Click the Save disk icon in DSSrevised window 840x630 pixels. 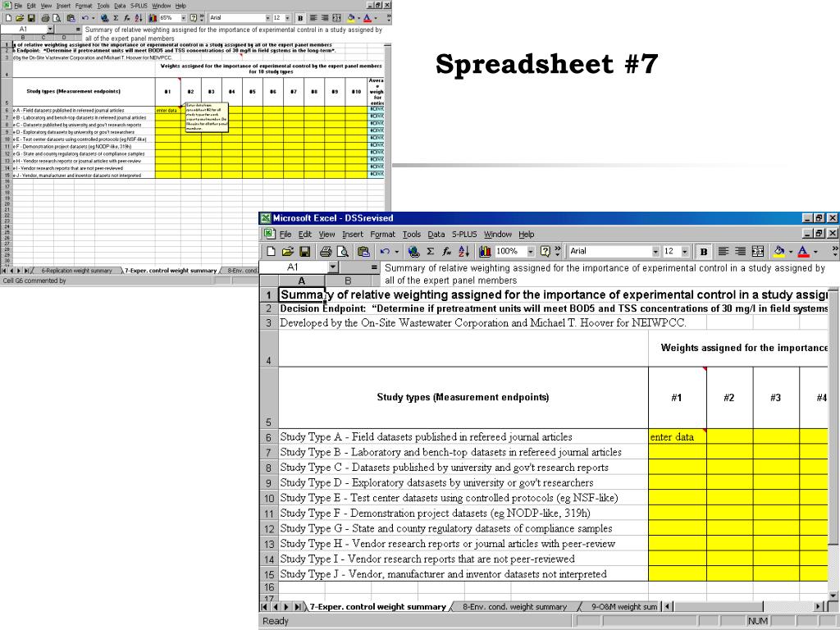coord(305,251)
